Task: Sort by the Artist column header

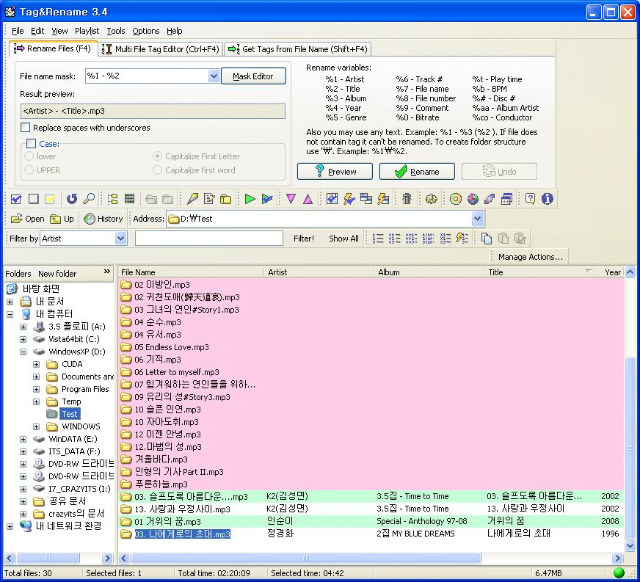Action: click(x=318, y=272)
